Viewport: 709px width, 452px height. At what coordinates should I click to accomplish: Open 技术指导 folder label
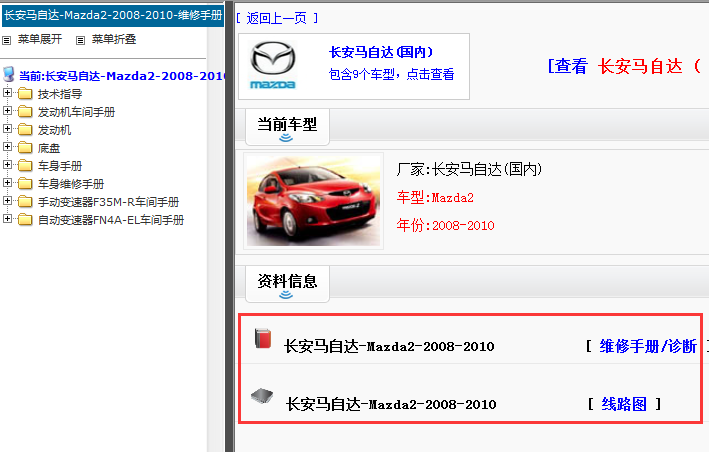[x=60, y=94]
